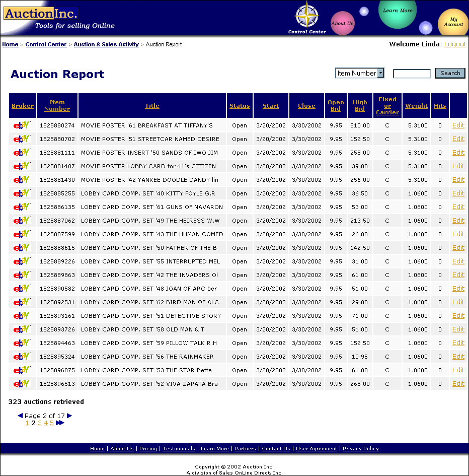This screenshot has height=476, width=469.
Task: Open Privacy Policy in the footer
Action: [361, 448]
